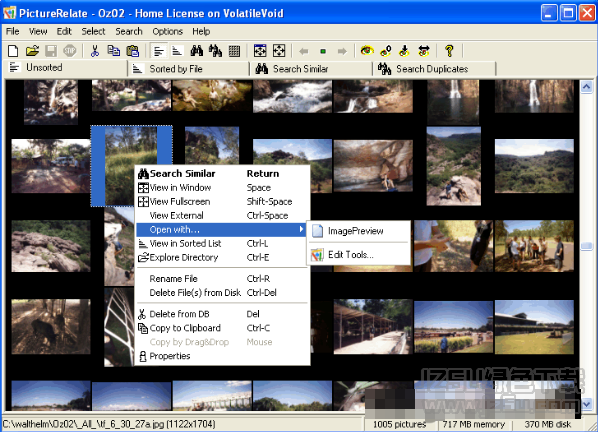Click the Cut scissors toolbar icon
The width and height of the screenshot is (598, 432).
(x=95, y=50)
